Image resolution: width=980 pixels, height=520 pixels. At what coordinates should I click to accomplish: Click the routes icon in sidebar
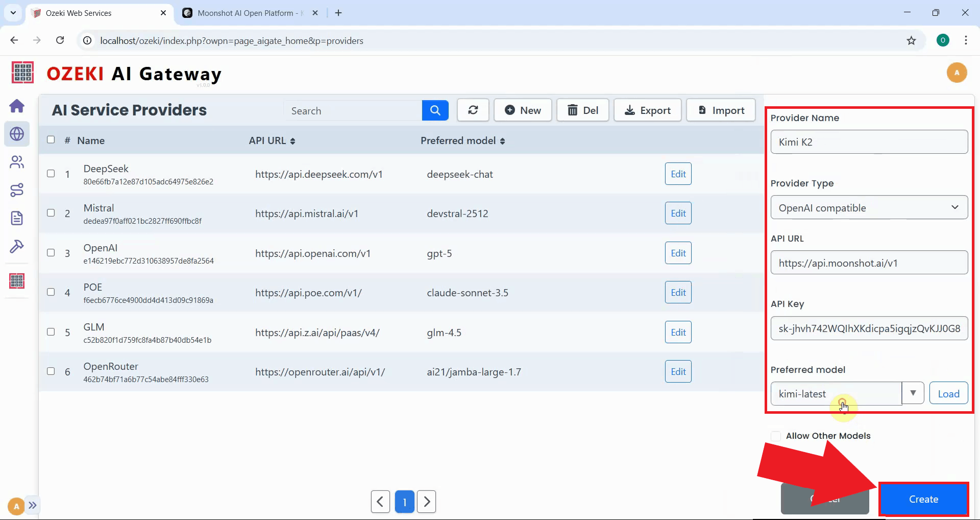click(17, 190)
